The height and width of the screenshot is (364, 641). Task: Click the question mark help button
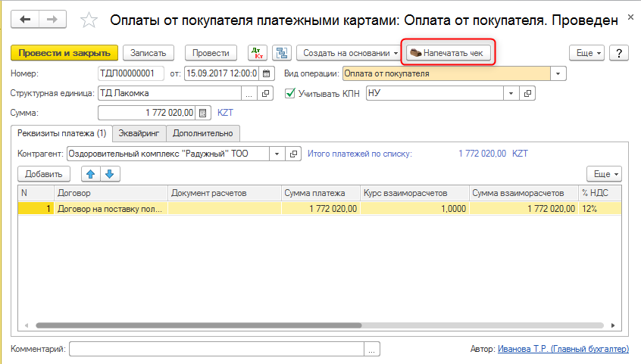[x=619, y=53]
